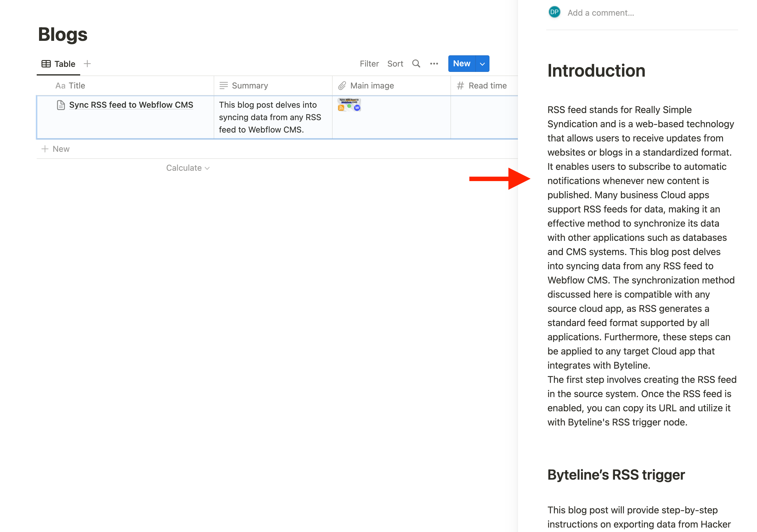Open the Sync RSS feed to Webflow CMS page
This screenshot has width=757, height=532.
click(131, 105)
